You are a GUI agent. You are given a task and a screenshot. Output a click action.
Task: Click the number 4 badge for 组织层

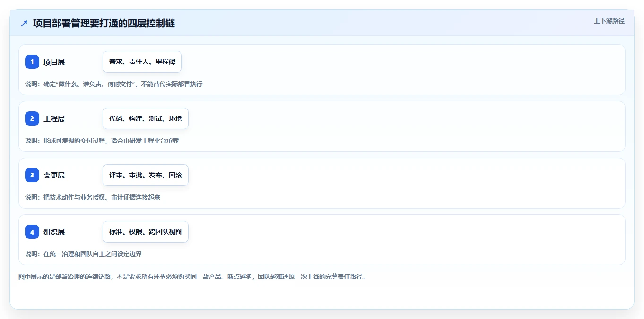point(32,232)
